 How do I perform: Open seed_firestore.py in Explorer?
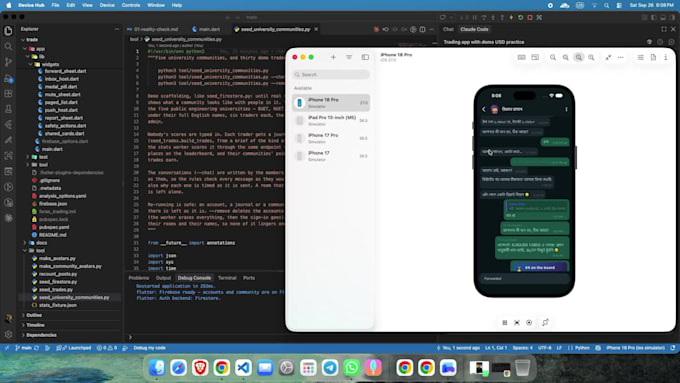click(x=58, y=282)
